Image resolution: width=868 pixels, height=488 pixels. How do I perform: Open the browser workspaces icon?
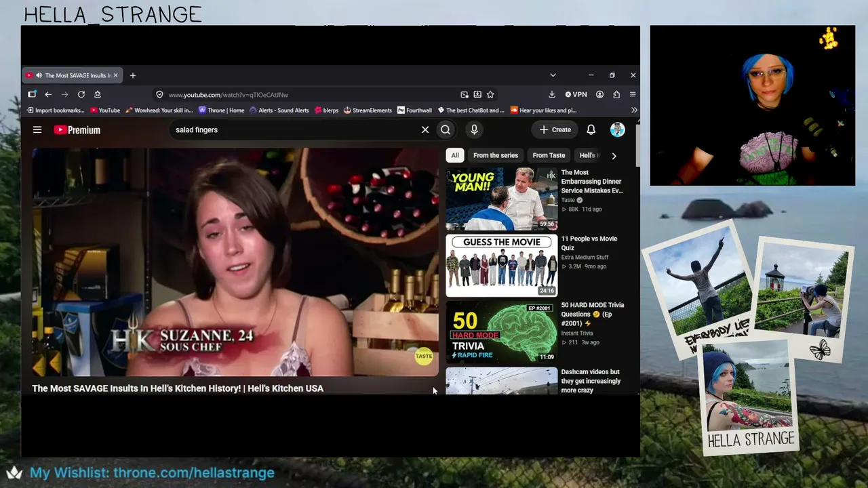pyautogui.click(x=32, y=94)
